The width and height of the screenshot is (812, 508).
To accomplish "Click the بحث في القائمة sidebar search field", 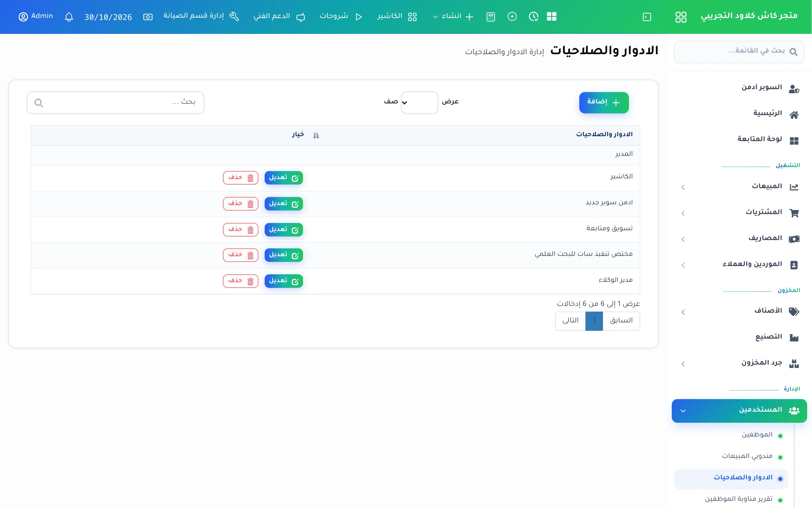I will 739,52.
